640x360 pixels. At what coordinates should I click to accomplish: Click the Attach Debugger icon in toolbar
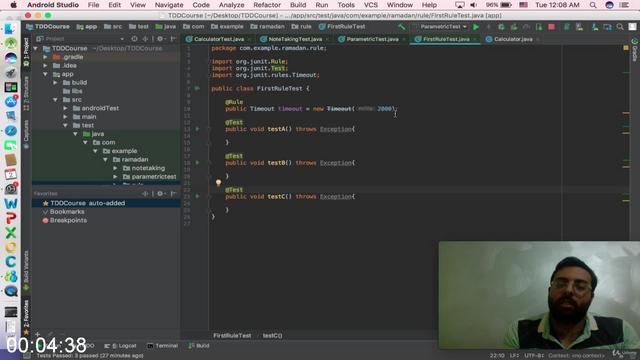click(x=539, y=27)
